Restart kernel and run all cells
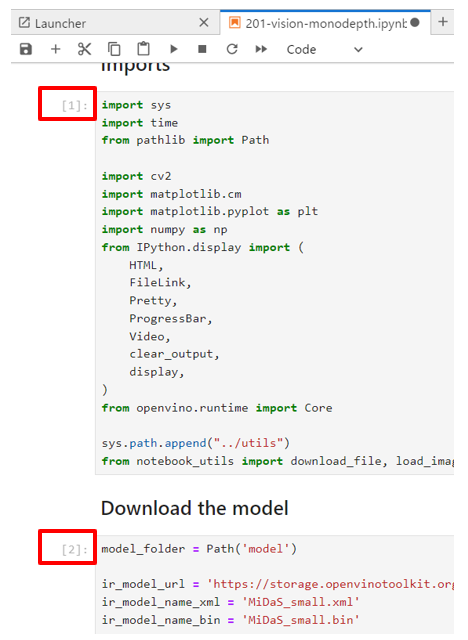Viewport: 468px width, 640px height. click(x=261, y=49)
